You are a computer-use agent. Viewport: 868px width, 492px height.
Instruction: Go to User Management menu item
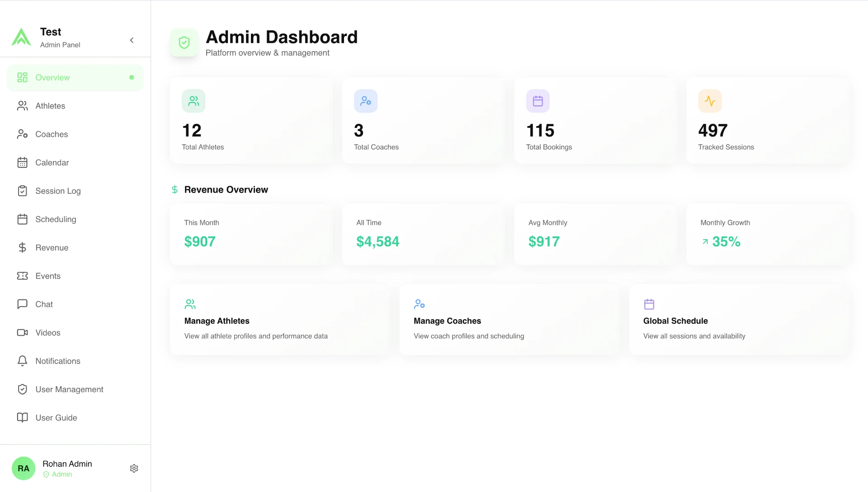pyautogui.click(x=75, y=389)
